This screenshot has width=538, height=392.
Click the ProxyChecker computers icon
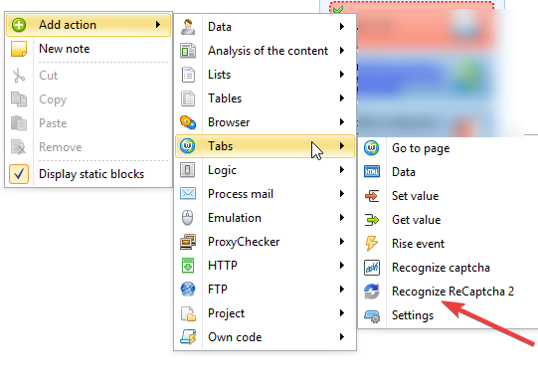click(188, 242)
